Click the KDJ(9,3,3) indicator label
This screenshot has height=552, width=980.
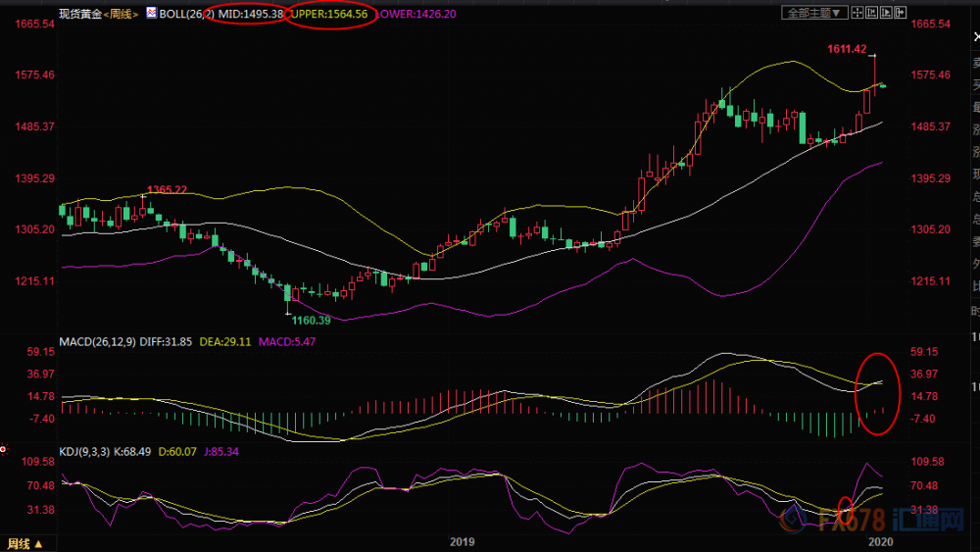[x=83, y=451]
